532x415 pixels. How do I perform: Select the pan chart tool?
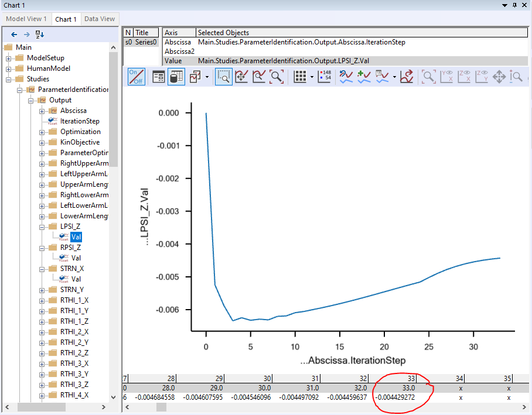pos(242,77)
